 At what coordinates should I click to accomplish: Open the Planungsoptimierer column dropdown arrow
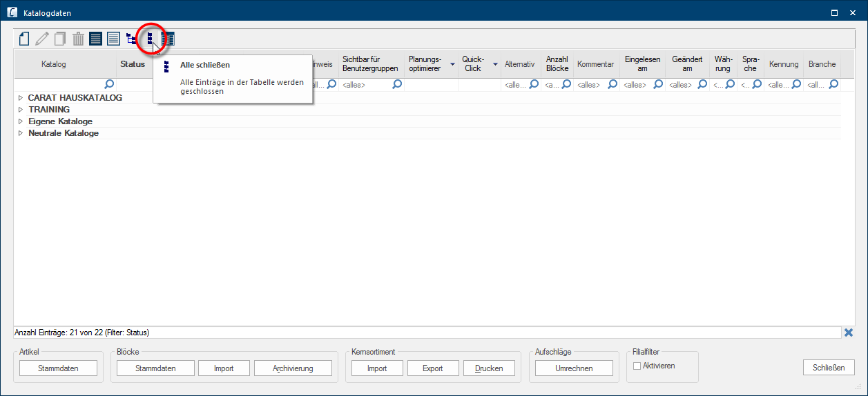pos(452,64)
